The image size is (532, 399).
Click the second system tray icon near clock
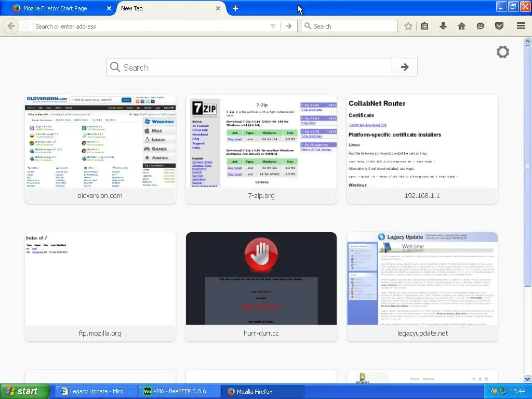tap(502, 391)
